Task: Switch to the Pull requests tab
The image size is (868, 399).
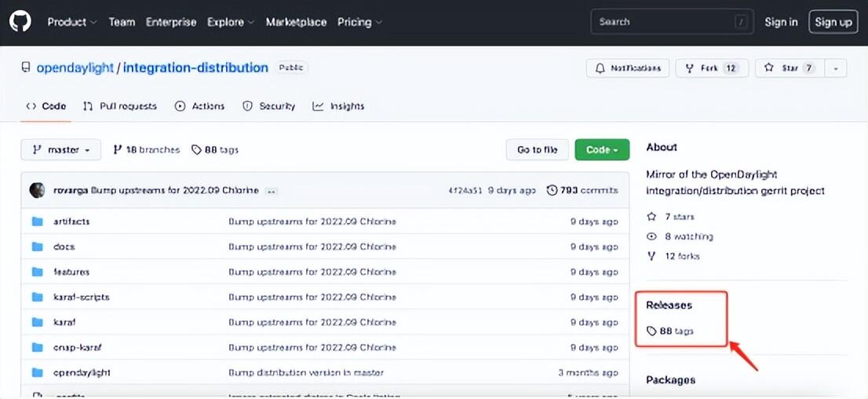Action: pos(120,106)
